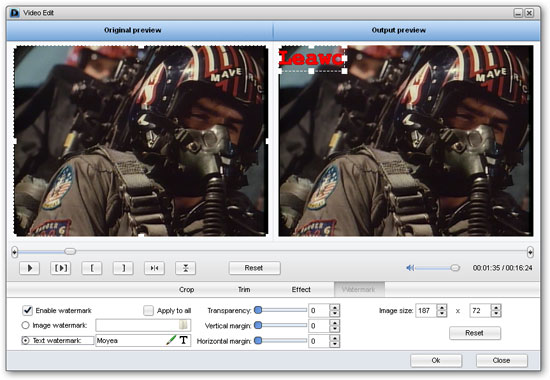The image size is (550, 380).
Task: Start video playback with the play button
Action: (29, 268)
